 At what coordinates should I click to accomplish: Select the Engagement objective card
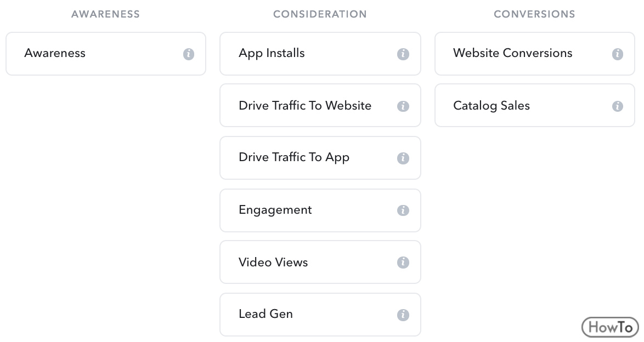point(320,210)
